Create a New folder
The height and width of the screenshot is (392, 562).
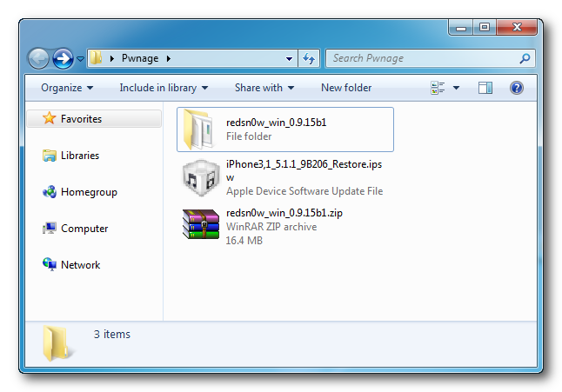[x=346, y=88]
